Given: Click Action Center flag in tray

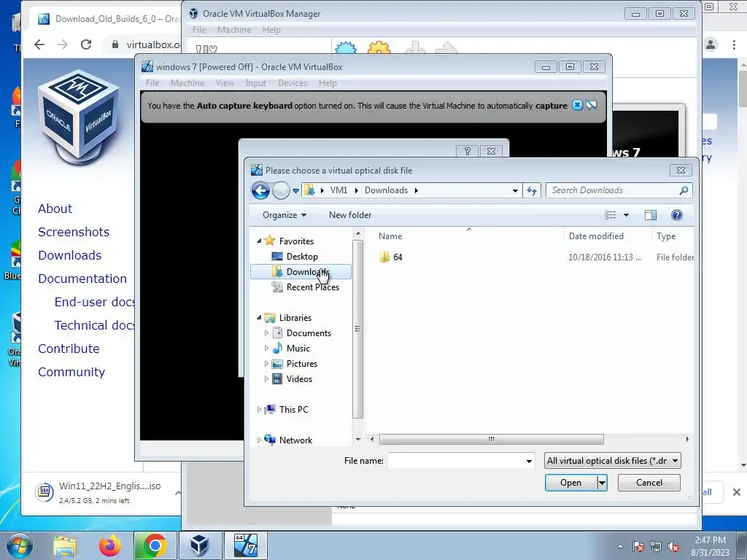Looking at the screenshot, I should point(638,547).
